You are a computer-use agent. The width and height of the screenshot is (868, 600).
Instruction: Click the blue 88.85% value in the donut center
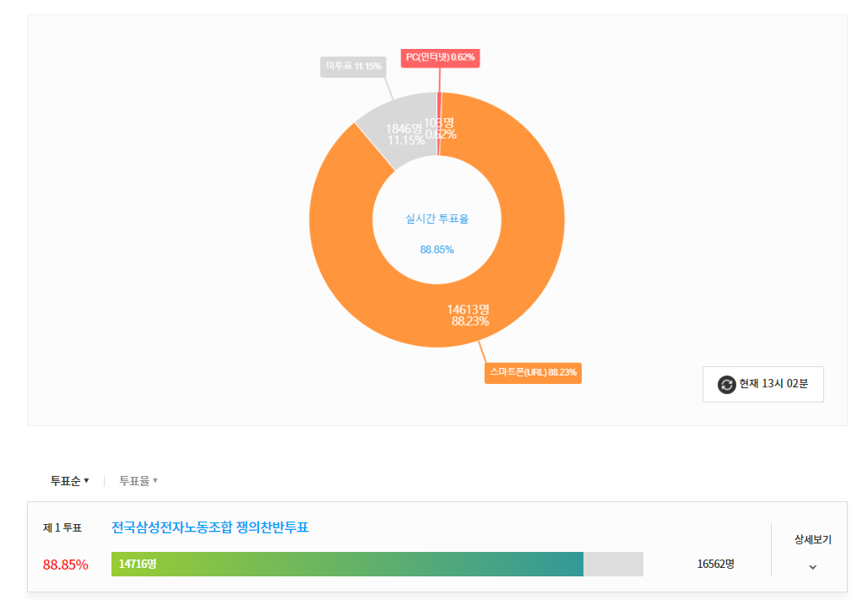pos(437,250)
